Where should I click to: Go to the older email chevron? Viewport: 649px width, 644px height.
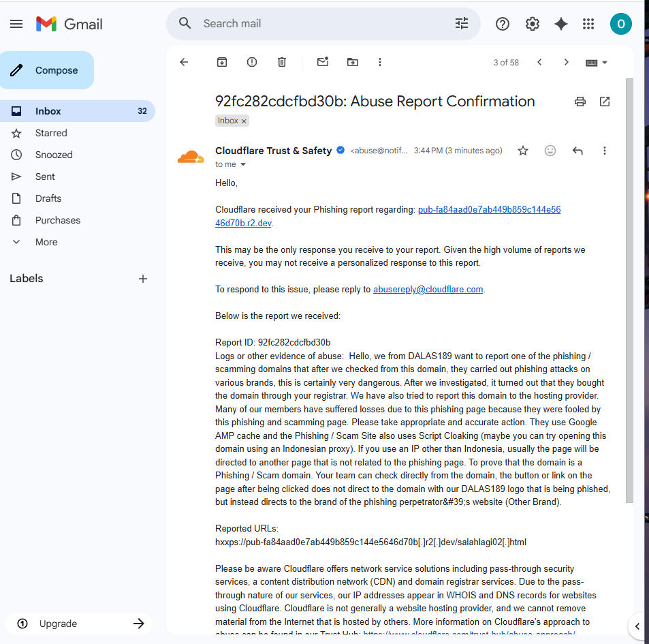[x=566, y=62]
